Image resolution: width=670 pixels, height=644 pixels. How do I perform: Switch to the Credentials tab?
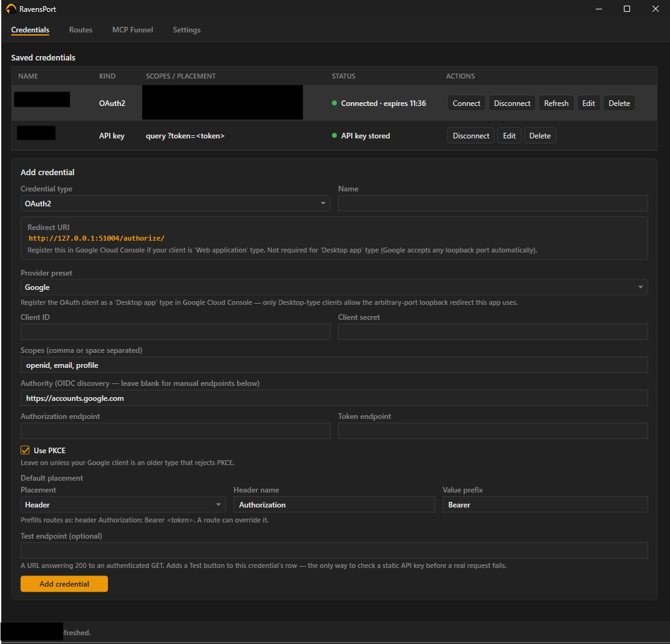point(30,30)
